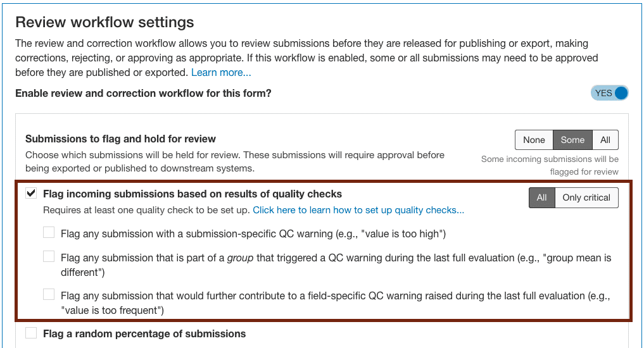Select "None" for submissions held for review

[x=534, y=140]
